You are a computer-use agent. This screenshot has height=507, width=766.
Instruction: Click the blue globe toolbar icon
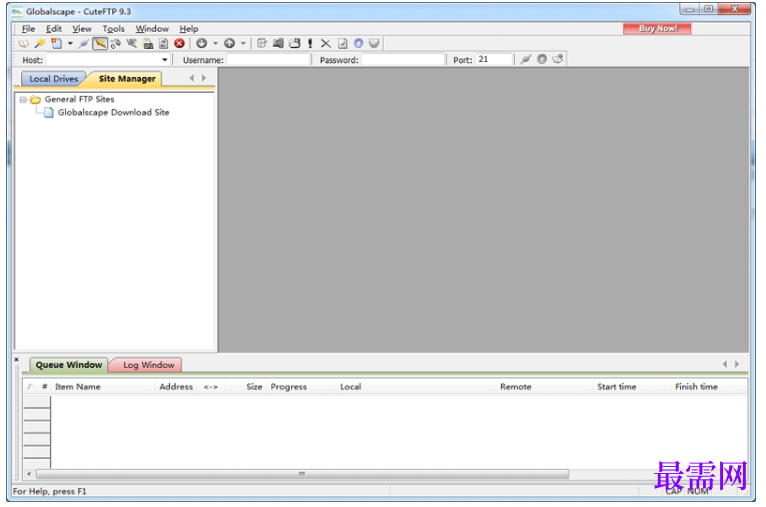(359, 43)
